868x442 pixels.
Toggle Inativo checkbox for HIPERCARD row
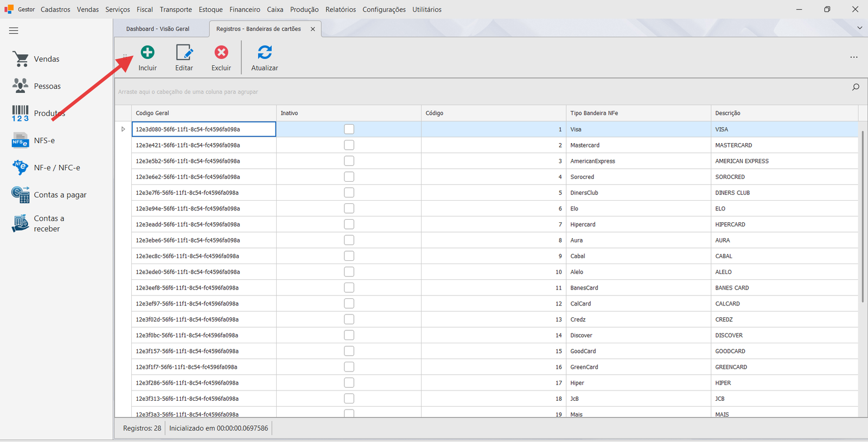click(349, 224)
